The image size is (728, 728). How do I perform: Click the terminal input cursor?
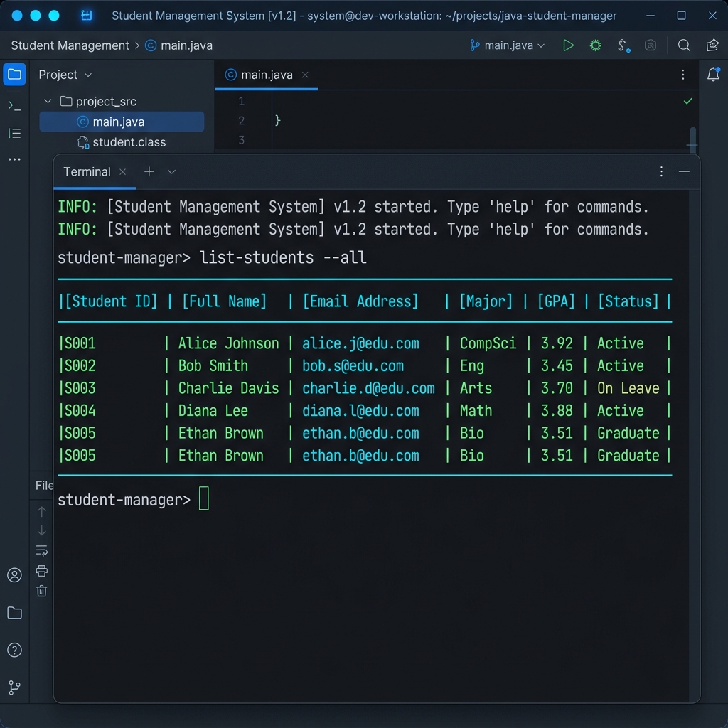tap(204, 498)
